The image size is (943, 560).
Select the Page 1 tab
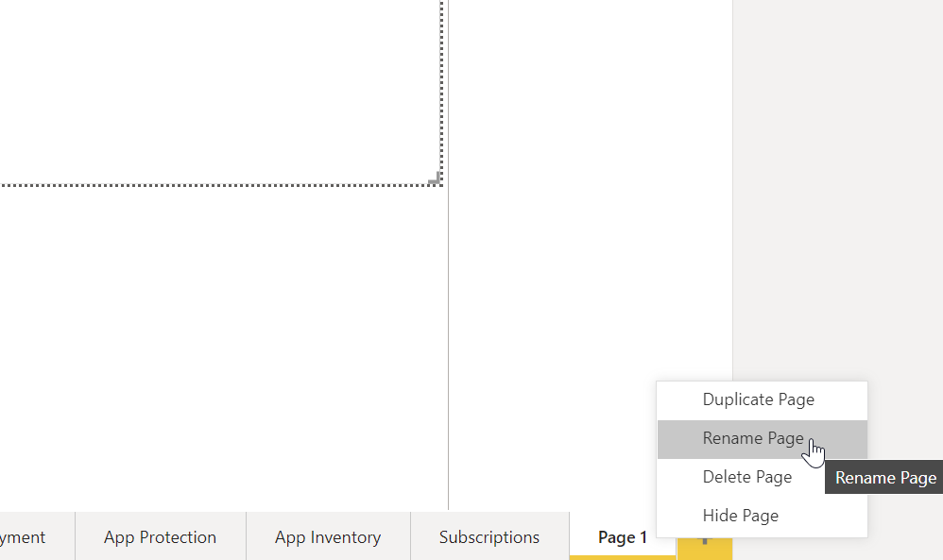(622, 536)
